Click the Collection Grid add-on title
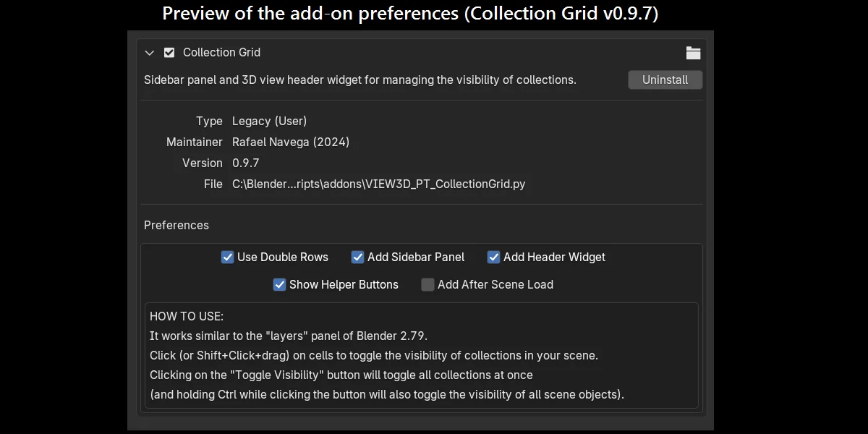Screen dimensions: 868x434 (221, 52)
